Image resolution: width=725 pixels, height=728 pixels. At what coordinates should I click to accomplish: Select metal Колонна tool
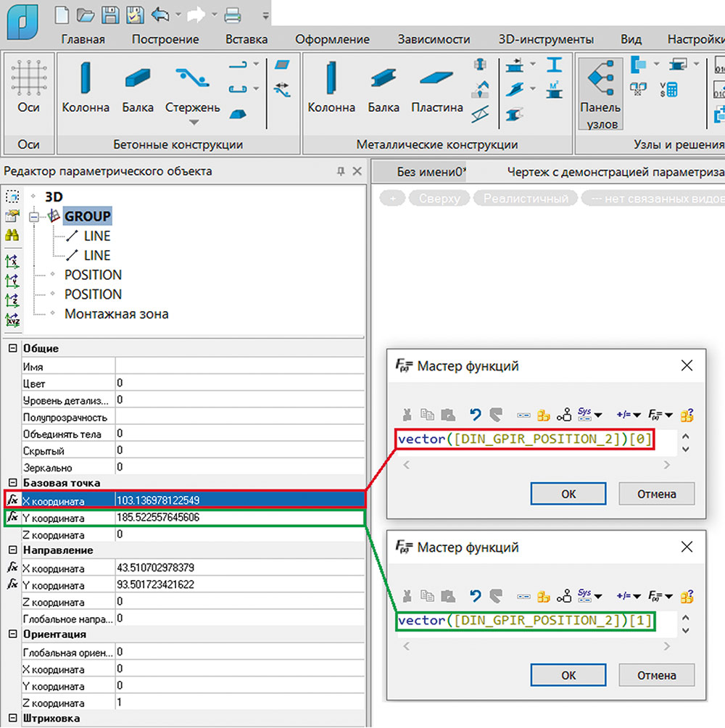point(331,87)
